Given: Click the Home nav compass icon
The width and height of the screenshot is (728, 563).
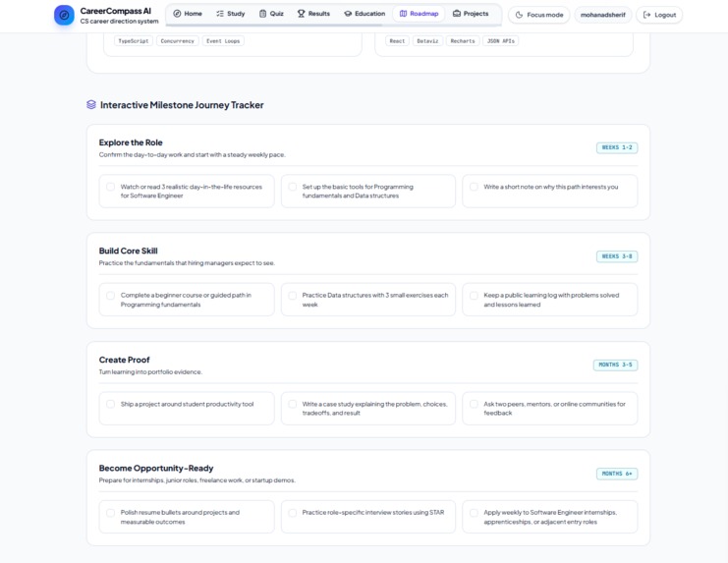Looking at the screenshot, I should 177,14.
